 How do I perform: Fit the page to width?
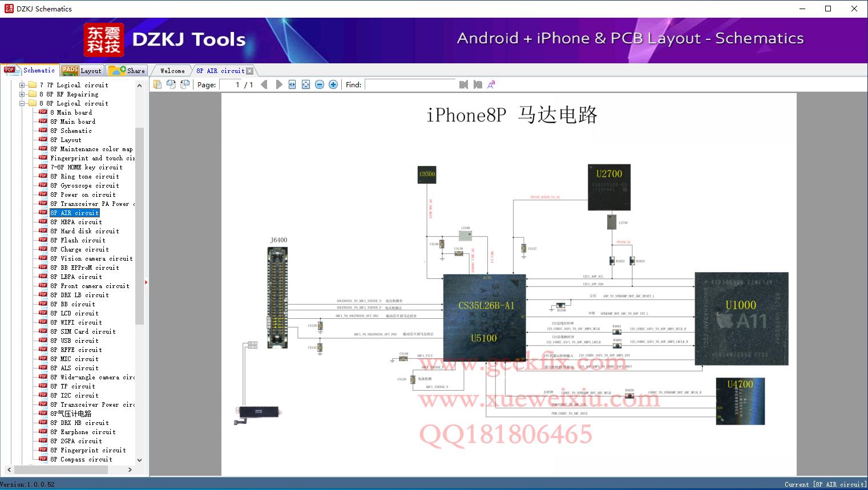tap(292, 84)
